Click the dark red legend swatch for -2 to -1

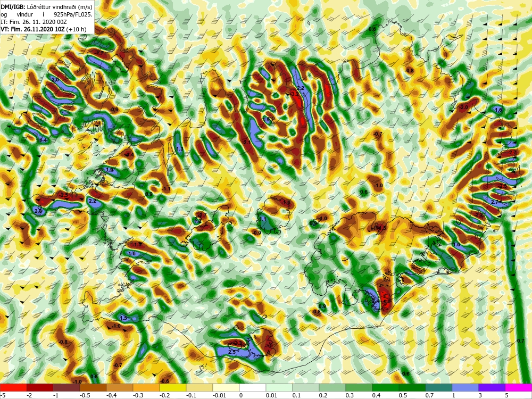pyautogui.click(x=40, y=387)
